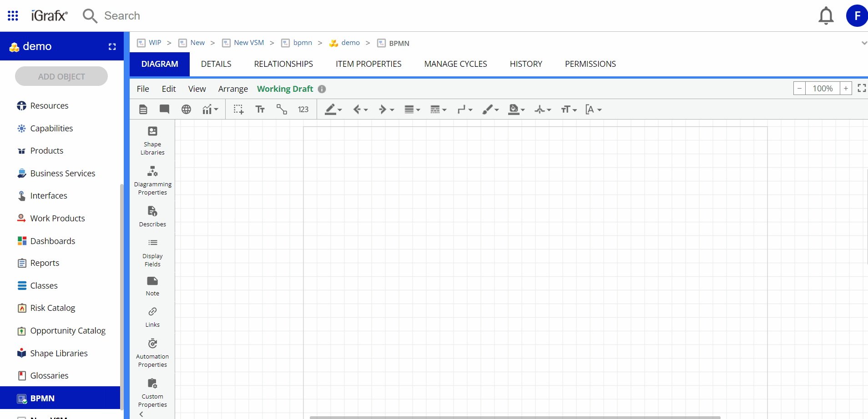Open the arrow end style dropdown
This screenshot has width=868, height=419.
point(386,109)
